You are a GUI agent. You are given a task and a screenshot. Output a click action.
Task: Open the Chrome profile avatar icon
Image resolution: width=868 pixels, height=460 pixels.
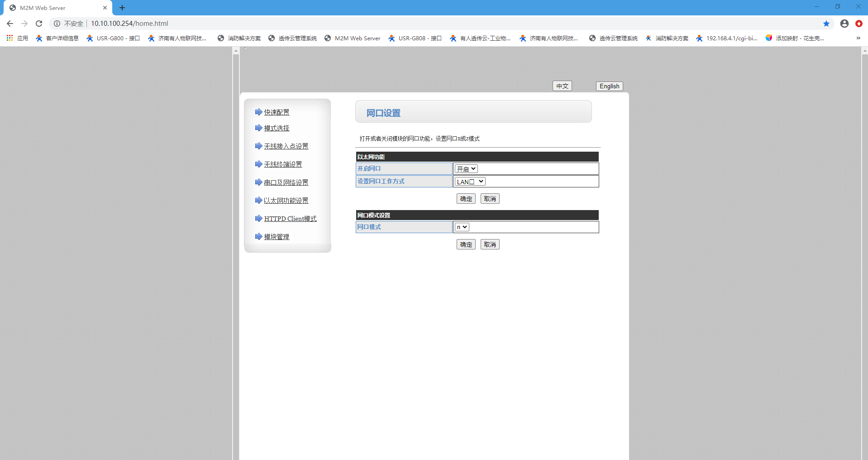(x=844, y=24)
